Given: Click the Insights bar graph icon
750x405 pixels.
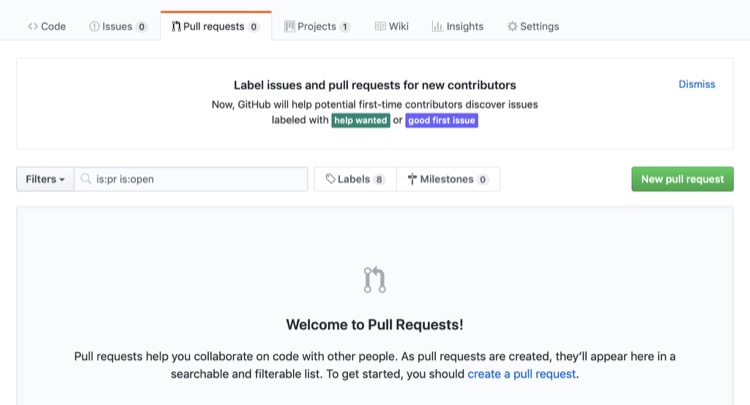Looking at the screenshot, I should [x=437, y=26].
